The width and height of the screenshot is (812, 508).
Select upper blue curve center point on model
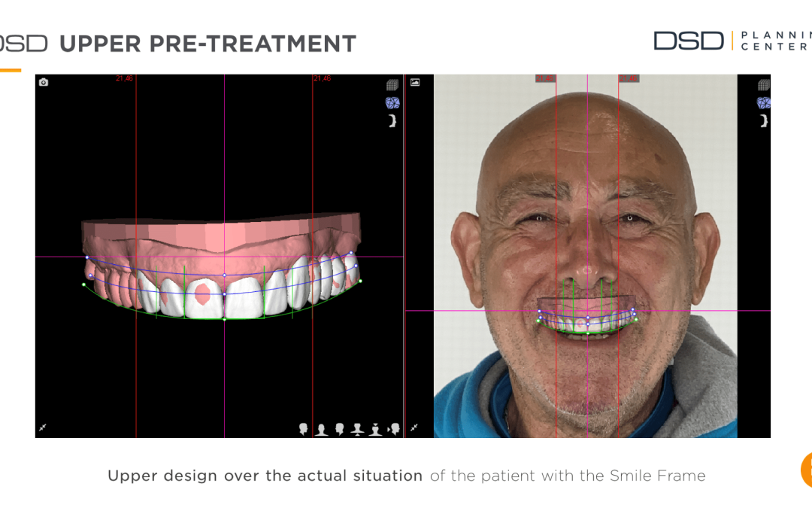pyautogui.click(x=224, y=275)
